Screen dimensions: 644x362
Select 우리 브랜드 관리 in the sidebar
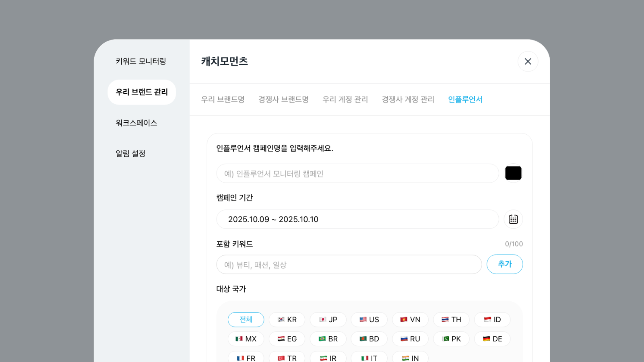point(142,92)
